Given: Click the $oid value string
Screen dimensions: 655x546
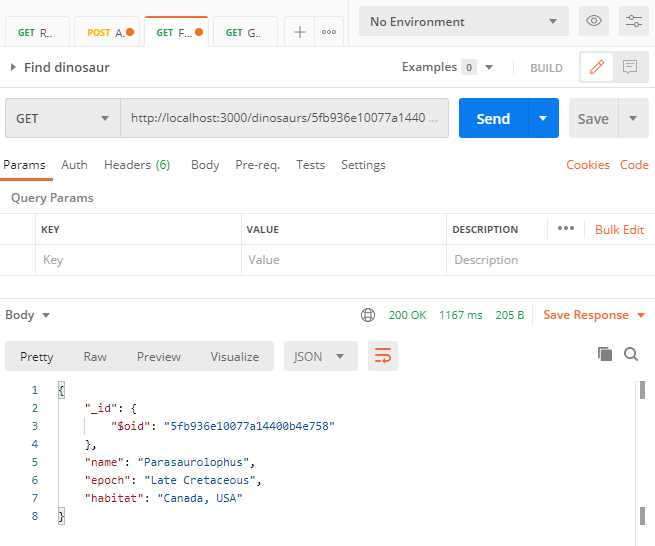Looking at the screenshot, I should point(249,426).
